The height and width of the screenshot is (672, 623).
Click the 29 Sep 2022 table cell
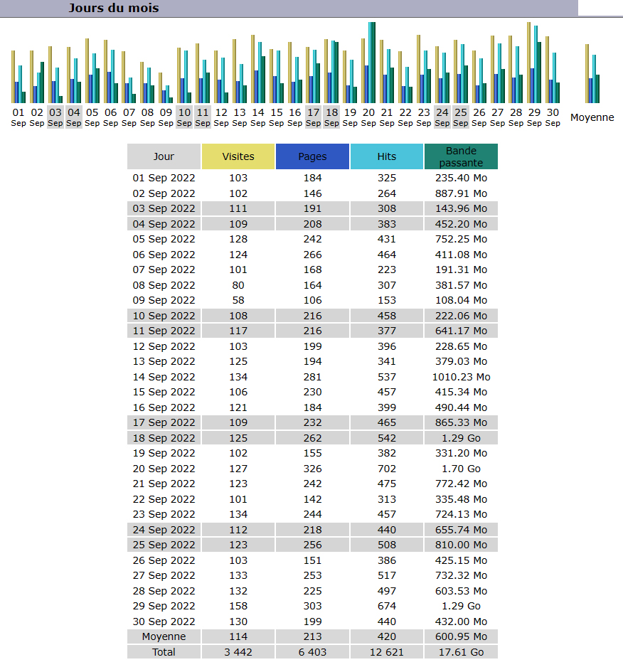click(x=164, y=606)
